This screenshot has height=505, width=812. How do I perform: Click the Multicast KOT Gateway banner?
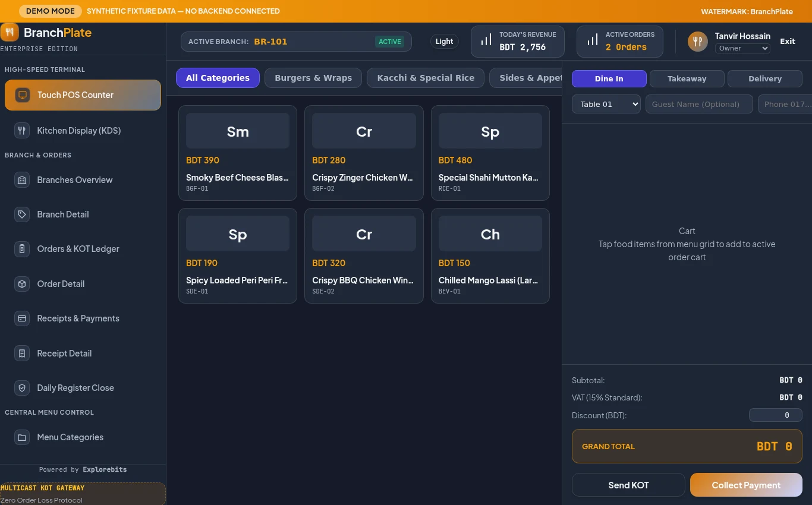[83, 494]
